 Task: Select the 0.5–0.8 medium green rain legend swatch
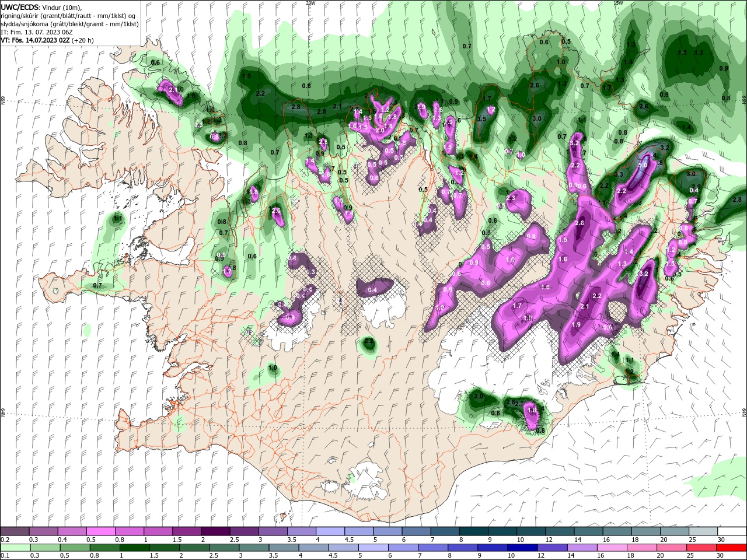pyautogui.click(x=75, y=548)
